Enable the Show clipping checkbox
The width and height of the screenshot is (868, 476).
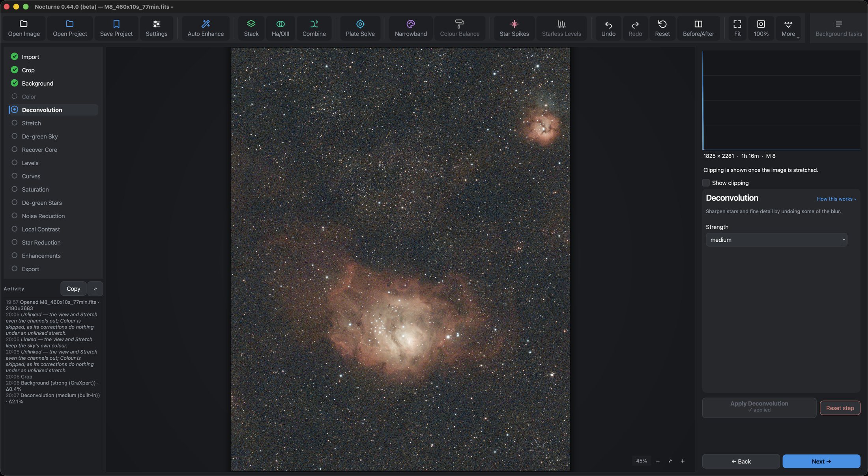click(x=706, y=183)
